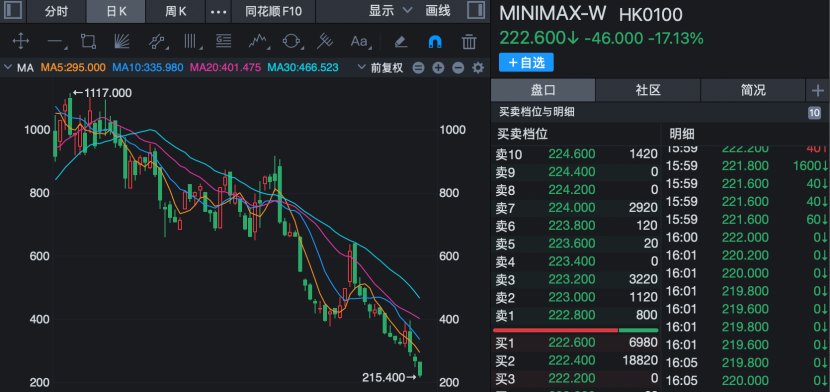Image resolution: width=830 pixels, height=392 pixels.
Task: Click the MINIMAX-W stock name
Action: (x=553, y=13)
